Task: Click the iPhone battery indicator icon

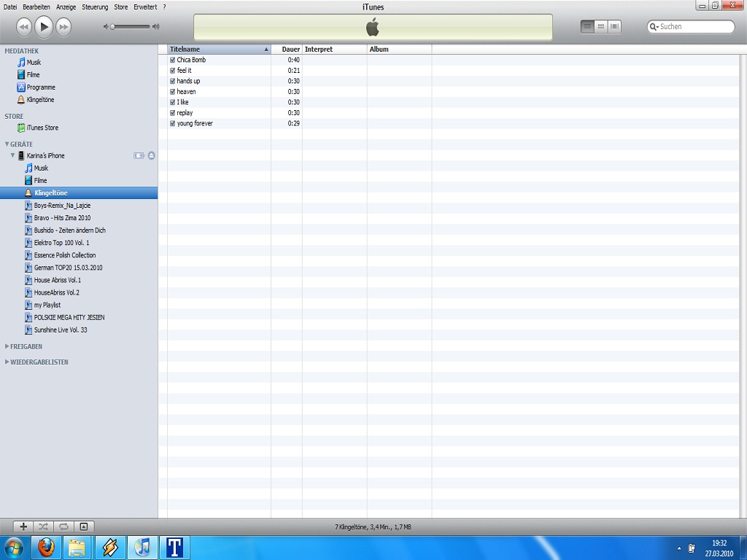Action: [x=139, y=156]
